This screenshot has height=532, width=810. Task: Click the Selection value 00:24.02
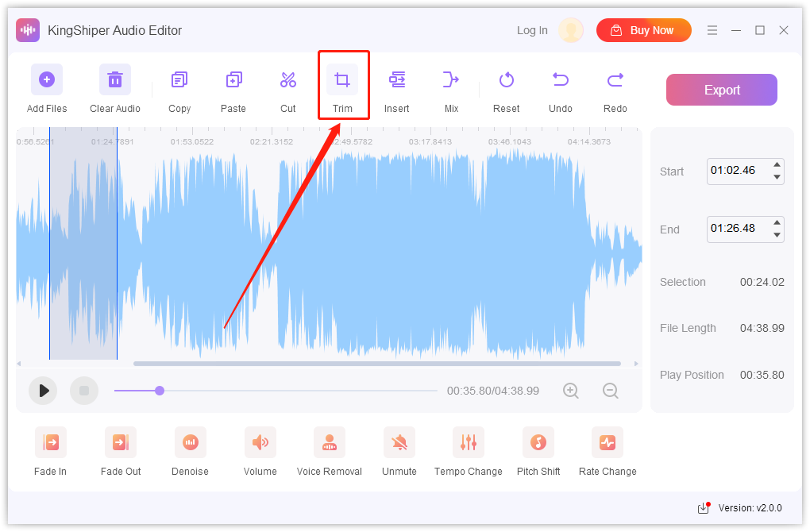762,282
